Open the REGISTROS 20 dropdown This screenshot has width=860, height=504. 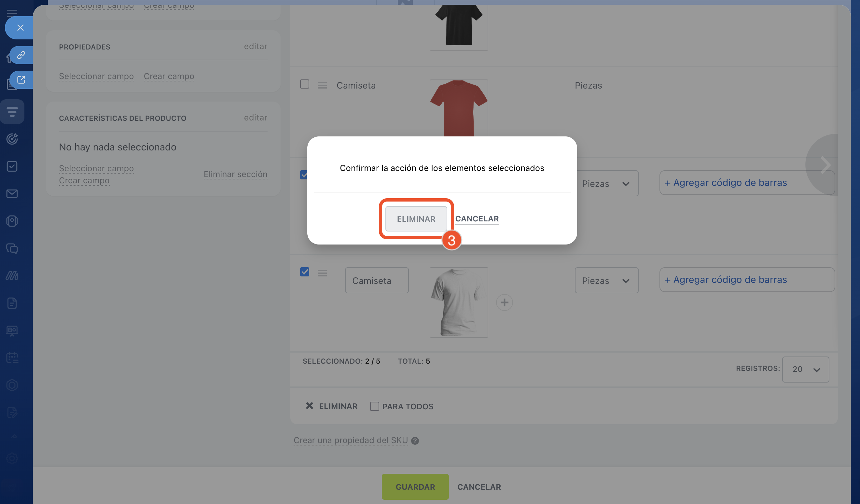805,369
